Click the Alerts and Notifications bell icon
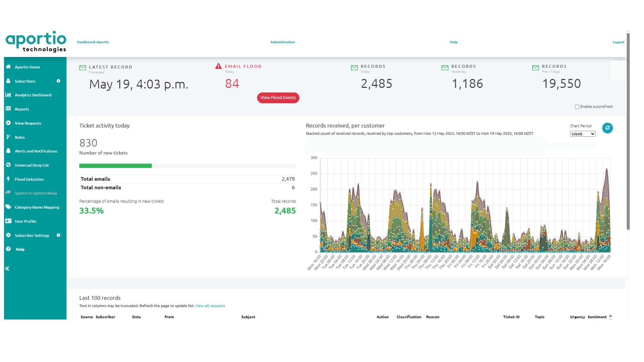This screenshot has height=362, width=644. tap(8, 151)
